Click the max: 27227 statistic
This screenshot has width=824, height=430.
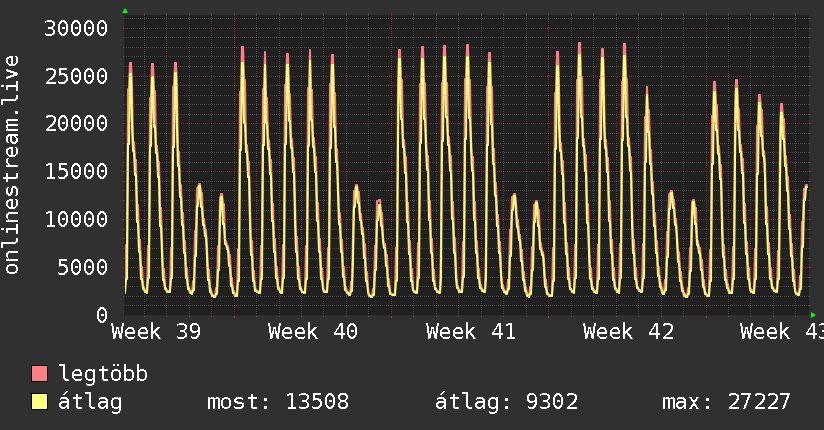coord(726,402)
